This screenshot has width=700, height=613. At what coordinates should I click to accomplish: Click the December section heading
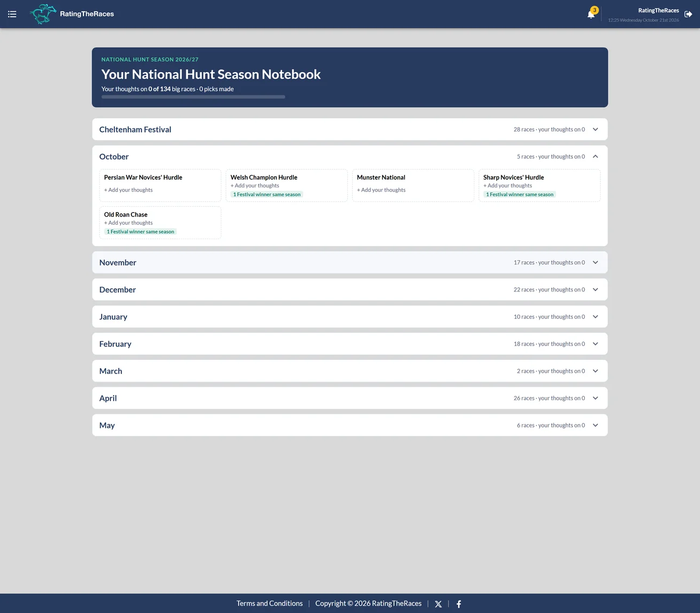[117, 290]
